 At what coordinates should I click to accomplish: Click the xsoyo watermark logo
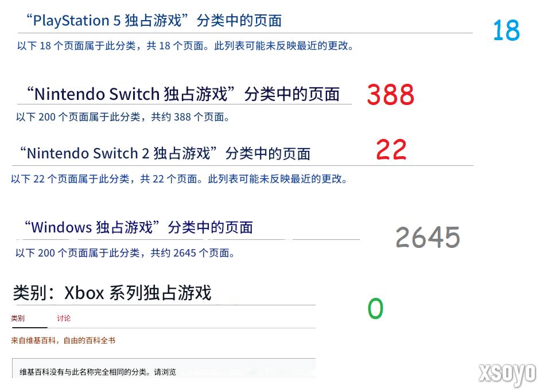[x=507, y=373]
